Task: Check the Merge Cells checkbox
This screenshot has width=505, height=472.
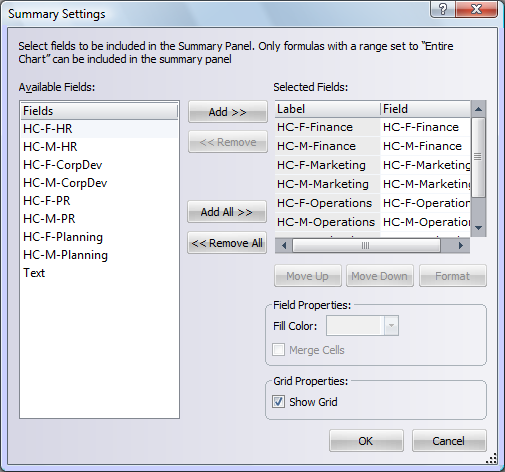Action: coord(278,350)
